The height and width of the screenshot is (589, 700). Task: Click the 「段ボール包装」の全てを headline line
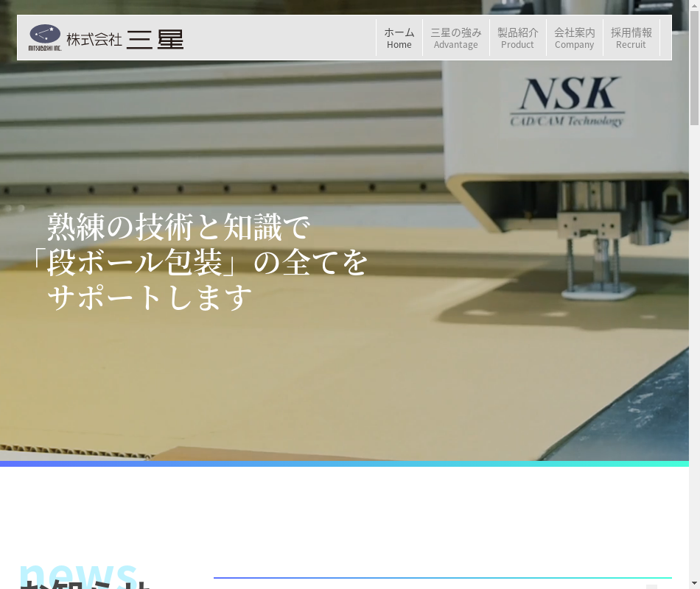[197, 262]
